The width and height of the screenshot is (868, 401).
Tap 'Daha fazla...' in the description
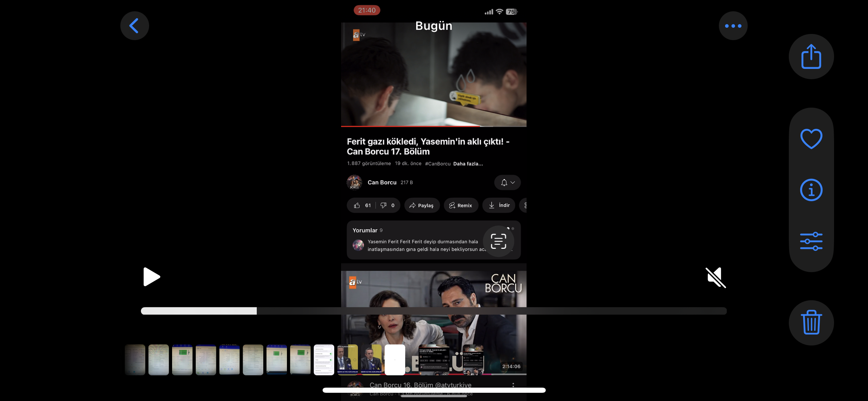click(468, 164)
